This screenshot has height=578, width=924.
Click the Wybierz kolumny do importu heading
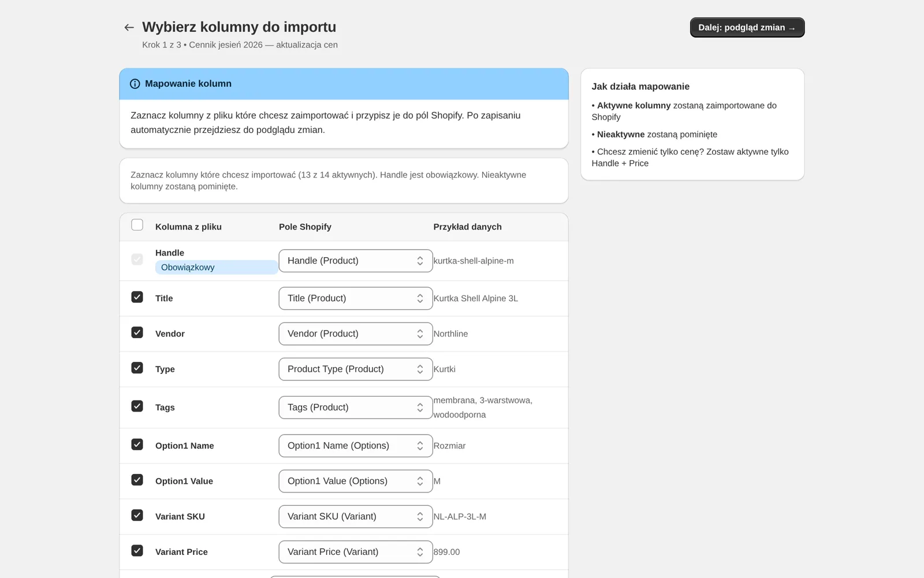pyautogui.click(x=239, y=27)
